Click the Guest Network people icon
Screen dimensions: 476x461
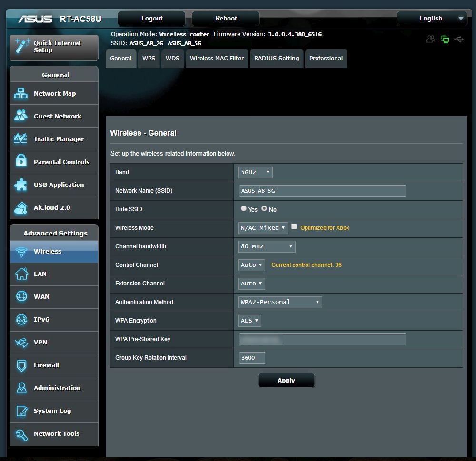click(x=20, y=115)
